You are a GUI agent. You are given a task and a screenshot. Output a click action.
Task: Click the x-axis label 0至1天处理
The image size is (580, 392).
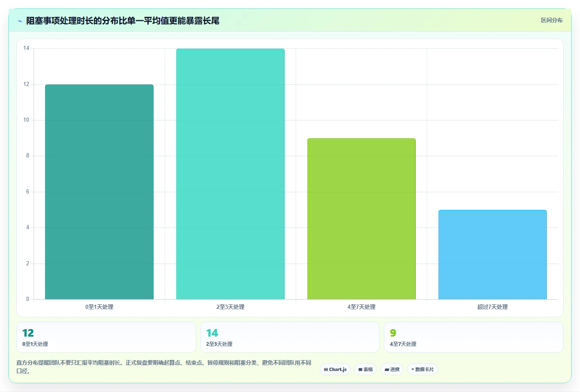tap(99, 307)
